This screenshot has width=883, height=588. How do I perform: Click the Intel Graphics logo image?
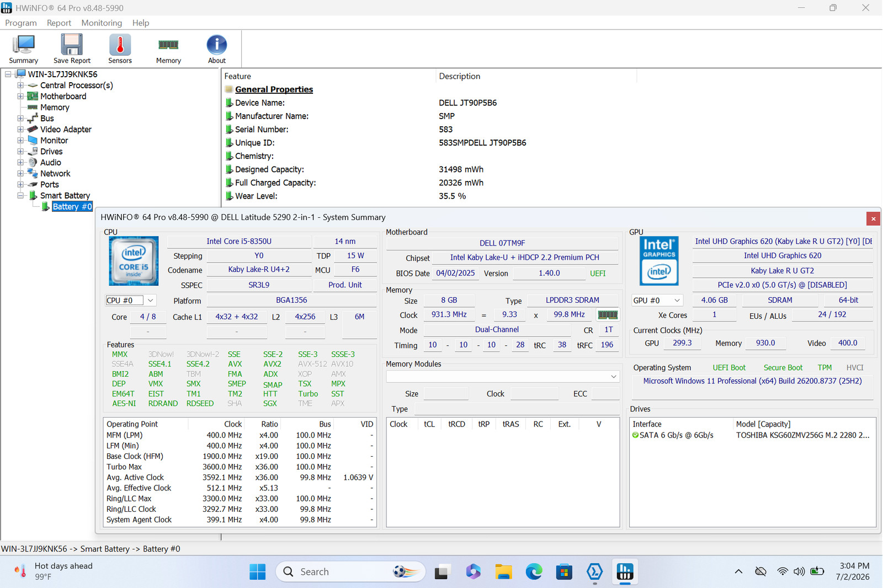click(x=659, y=261)
